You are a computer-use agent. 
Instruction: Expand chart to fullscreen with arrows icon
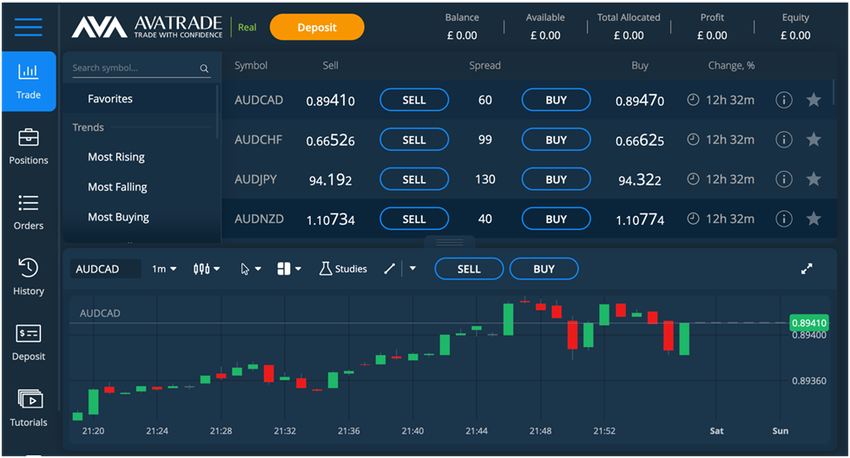click(807, 269)
